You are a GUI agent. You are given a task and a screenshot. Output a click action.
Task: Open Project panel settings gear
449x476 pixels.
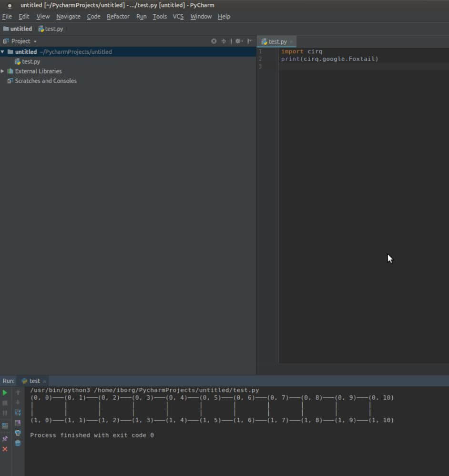point(239,41)
